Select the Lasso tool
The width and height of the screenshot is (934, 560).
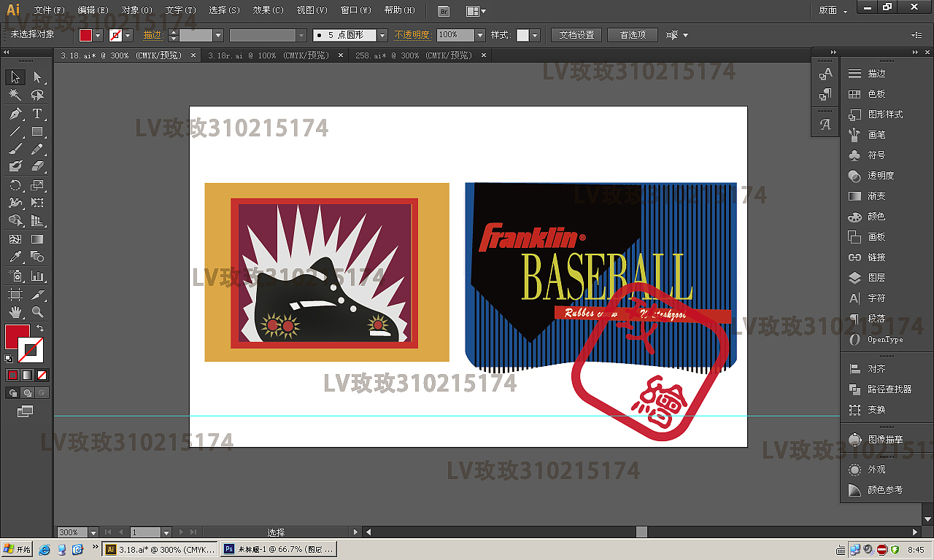[37, 96]
